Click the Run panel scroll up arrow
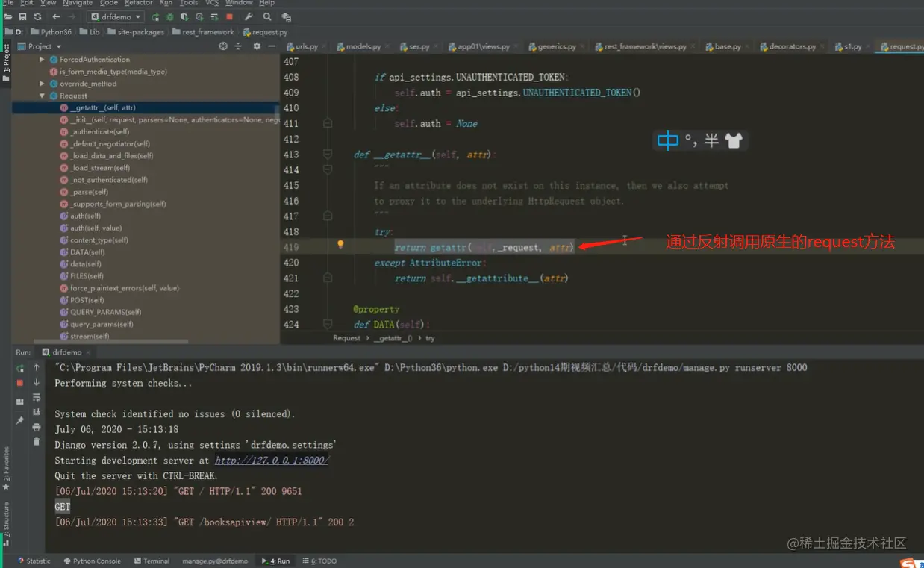 coord(37,368)
